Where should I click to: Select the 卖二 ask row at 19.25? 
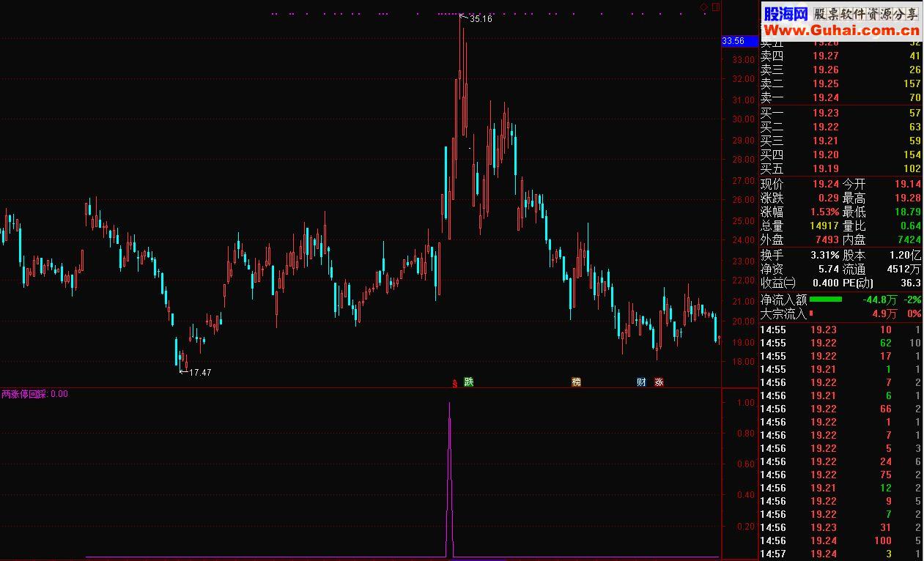tap(841, 83)
